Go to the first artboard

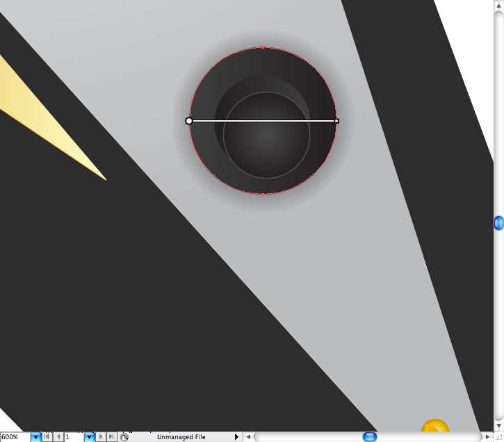pyautogui.click(x=47, y=437)
